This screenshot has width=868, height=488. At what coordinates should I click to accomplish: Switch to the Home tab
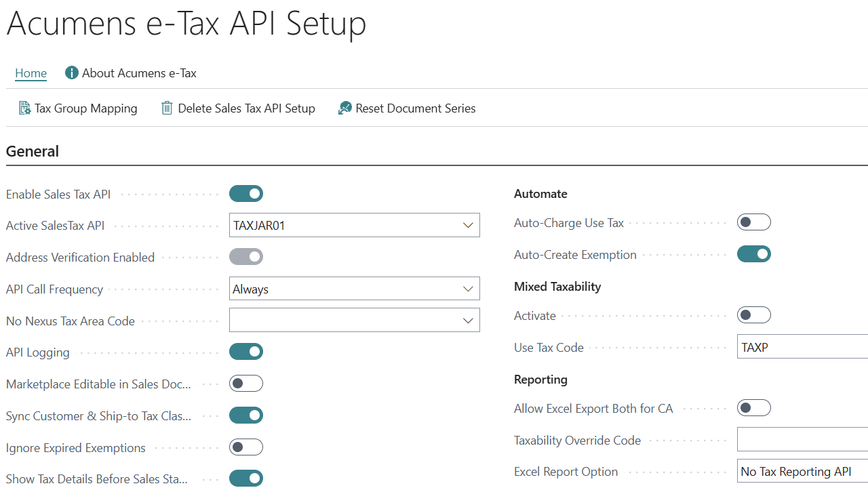click(31, 73)
